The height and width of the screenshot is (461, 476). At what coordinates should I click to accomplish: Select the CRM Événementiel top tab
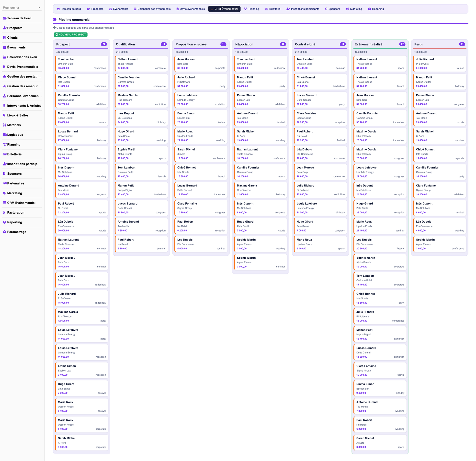coord(224,9)
